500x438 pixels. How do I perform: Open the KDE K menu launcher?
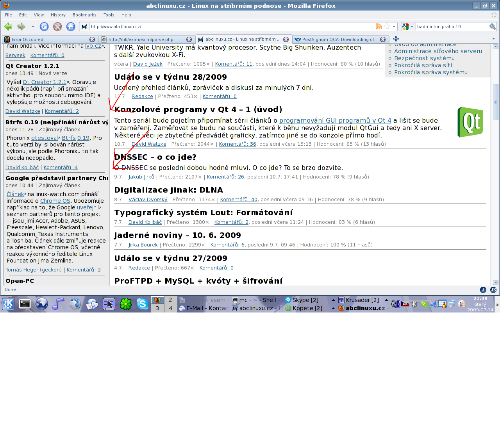tap(8, 304)
